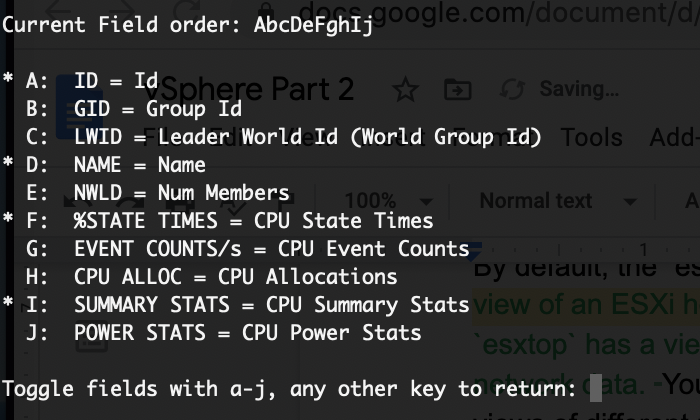The height and width of the screenshot is (420, 700).
Task: Select the 'NWLD = Num Members' line
Action: pyautogui.click(x=181, y=193)
